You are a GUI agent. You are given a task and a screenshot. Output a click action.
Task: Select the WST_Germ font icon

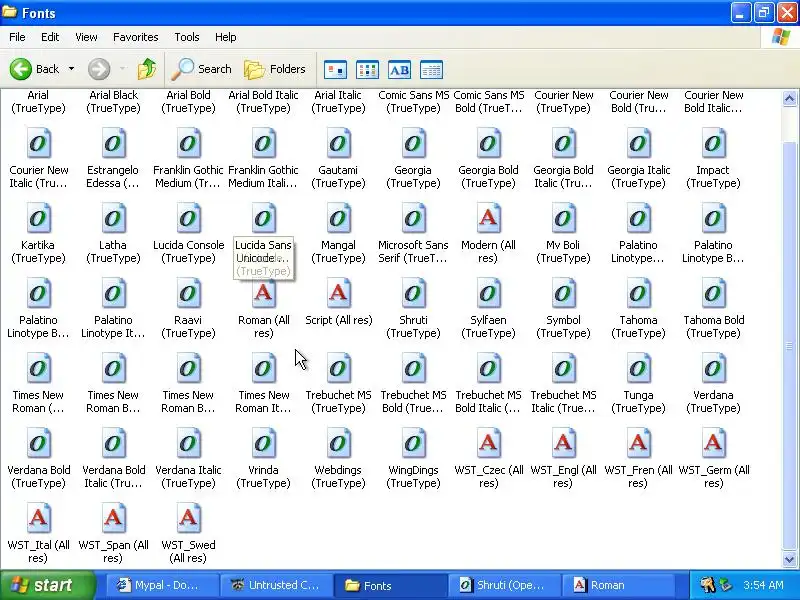(713, 443)
